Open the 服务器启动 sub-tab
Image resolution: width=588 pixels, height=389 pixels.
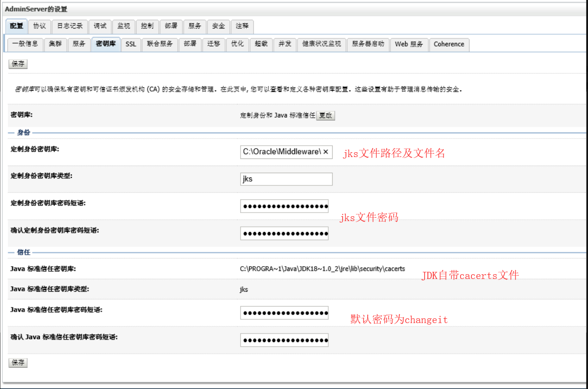(x=368, y=44)
